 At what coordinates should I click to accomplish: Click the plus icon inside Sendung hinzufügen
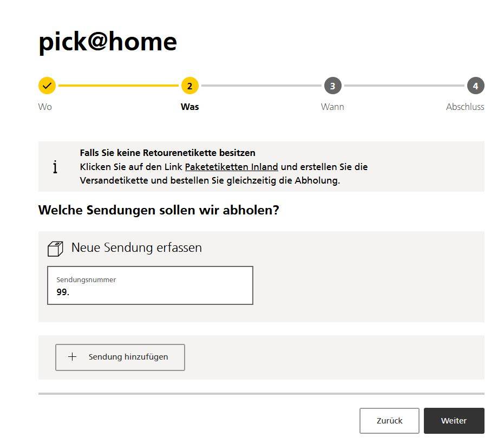71,357
